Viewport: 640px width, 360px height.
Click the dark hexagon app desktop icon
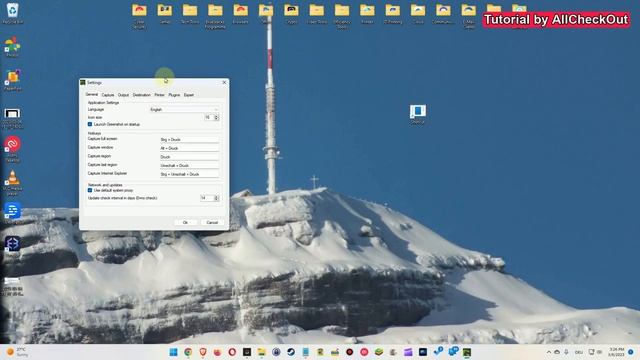click(12, 244)
